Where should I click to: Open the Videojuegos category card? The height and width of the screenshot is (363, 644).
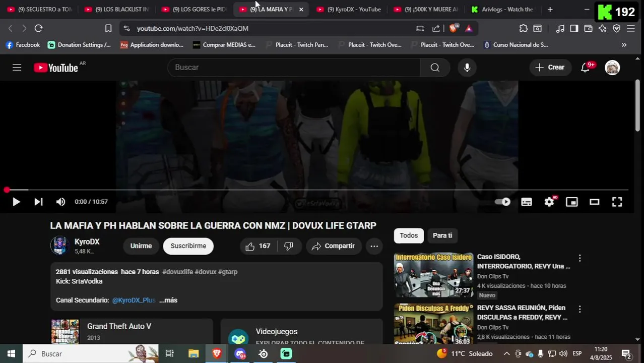(301, 331)
